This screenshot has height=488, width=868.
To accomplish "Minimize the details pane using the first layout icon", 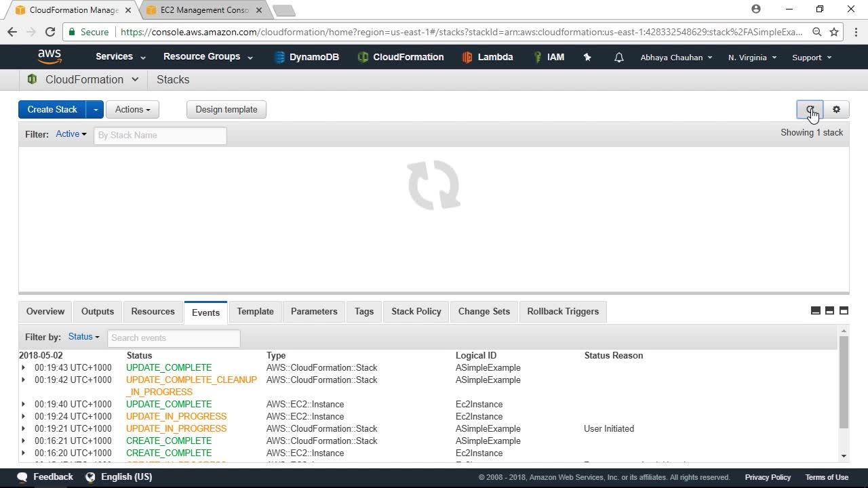I will [816, 310].
